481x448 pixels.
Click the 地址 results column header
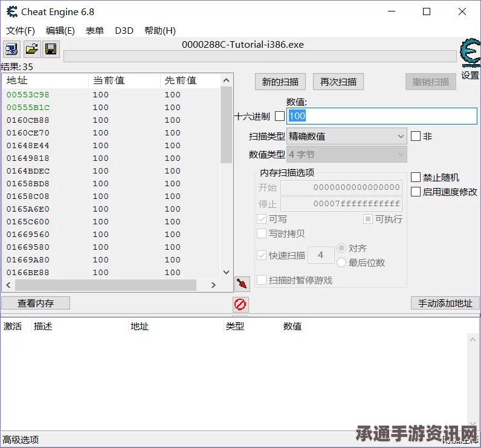pos(45,80)
